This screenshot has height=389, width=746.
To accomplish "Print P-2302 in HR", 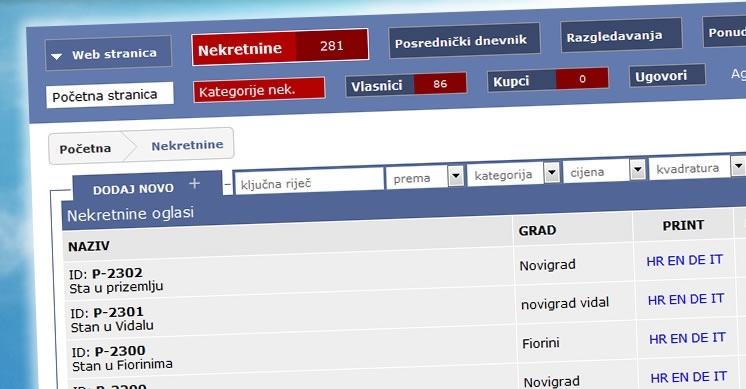I will pos(655,261).
